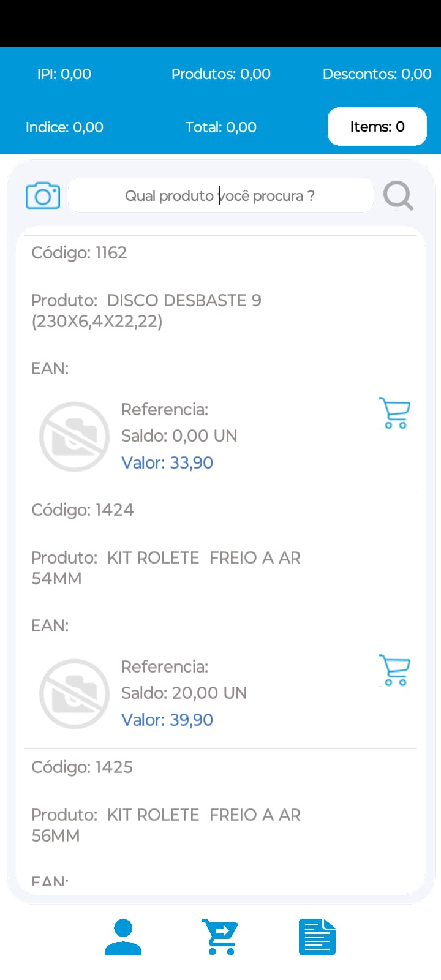
Task: Open the cart checkout tab
Action: pyautogui.click(x=220, y=937)
